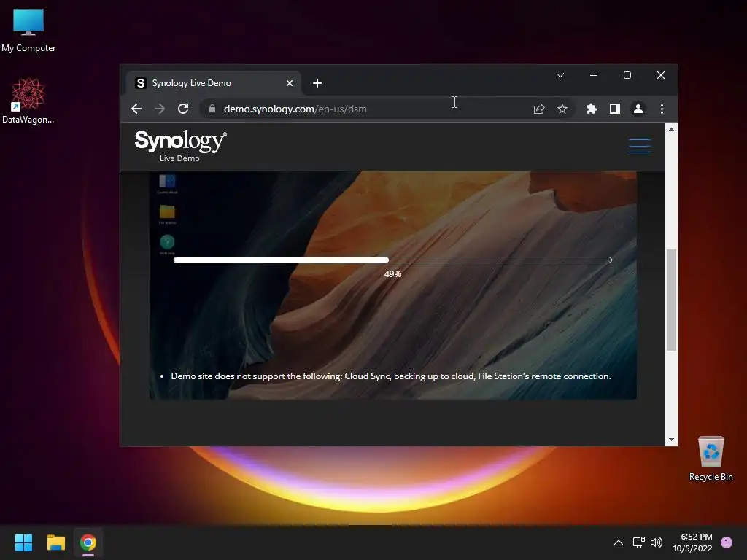The height and width of the screenshot is (560, 747).
Task: View site information via the padlock icon
Action: coord(212,109)
